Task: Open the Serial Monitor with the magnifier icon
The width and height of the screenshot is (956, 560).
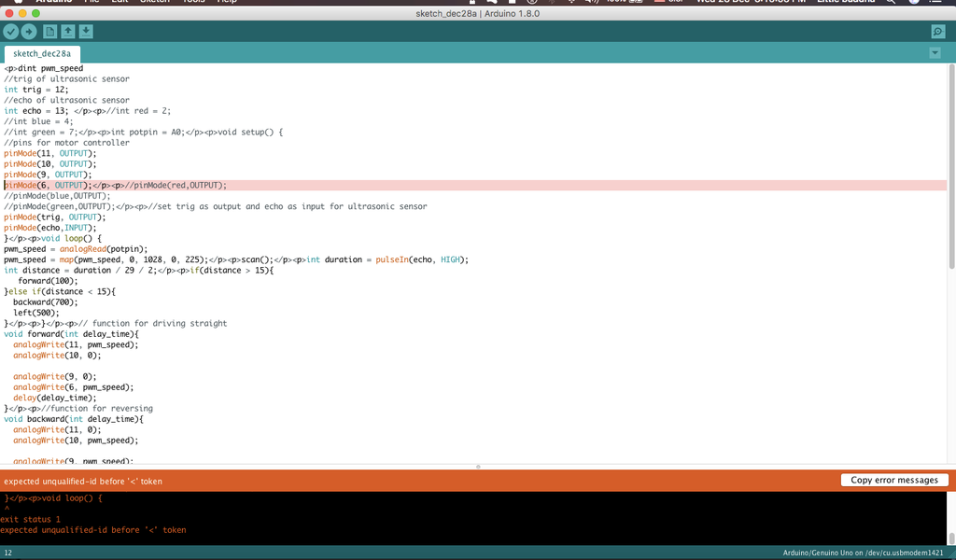Action: [x=936, y=31]
